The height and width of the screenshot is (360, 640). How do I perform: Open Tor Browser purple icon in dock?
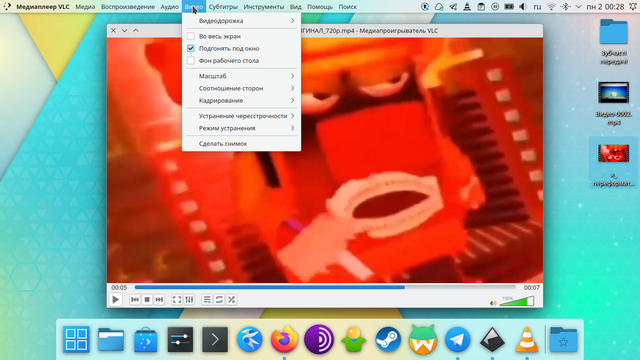(x=319, y=339)
